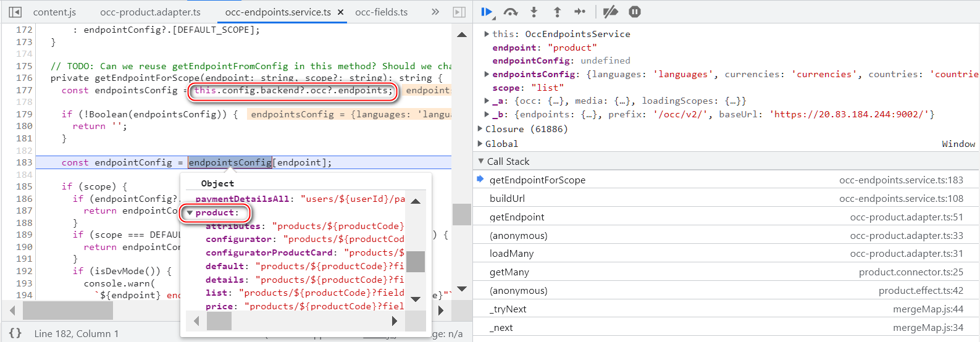Screen dimensions: 980x342
Task: Step over next function call
Action: point(510,12)
